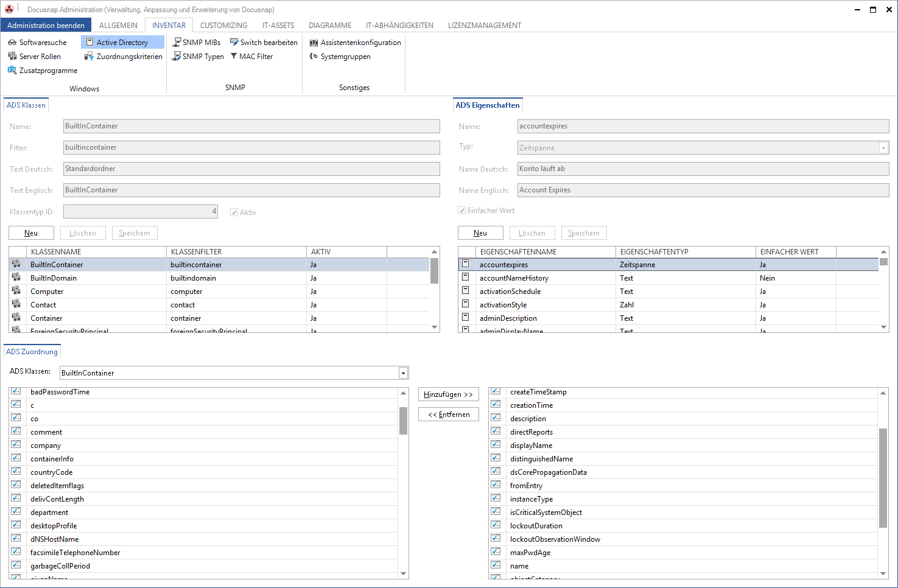Switch to the ALLGEMEIN ribbon tab
Viewport: 898px width, 588px height.
point(118,26)
